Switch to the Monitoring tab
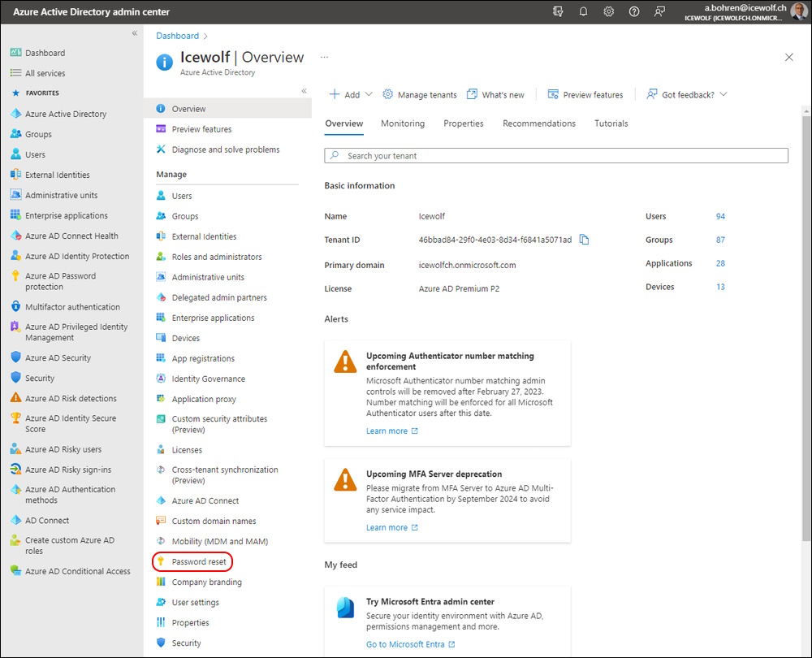This screenshot has width=812, height=658. click(x=403, y=123)
